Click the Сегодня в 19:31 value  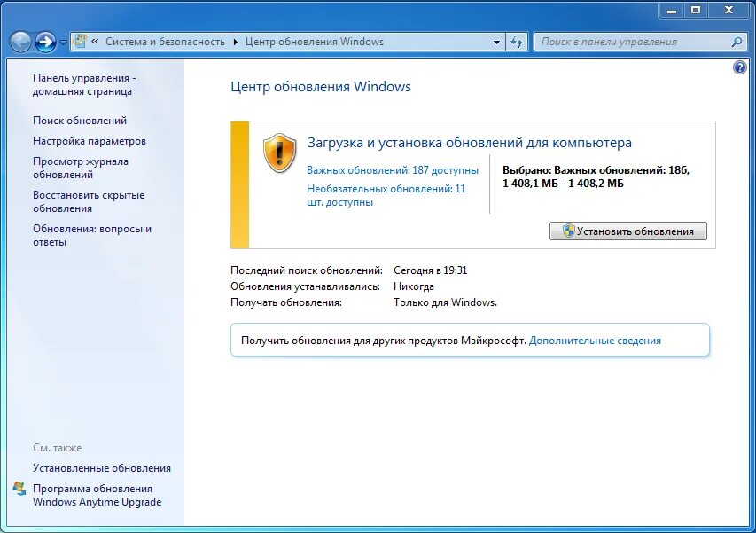(431, 270)
